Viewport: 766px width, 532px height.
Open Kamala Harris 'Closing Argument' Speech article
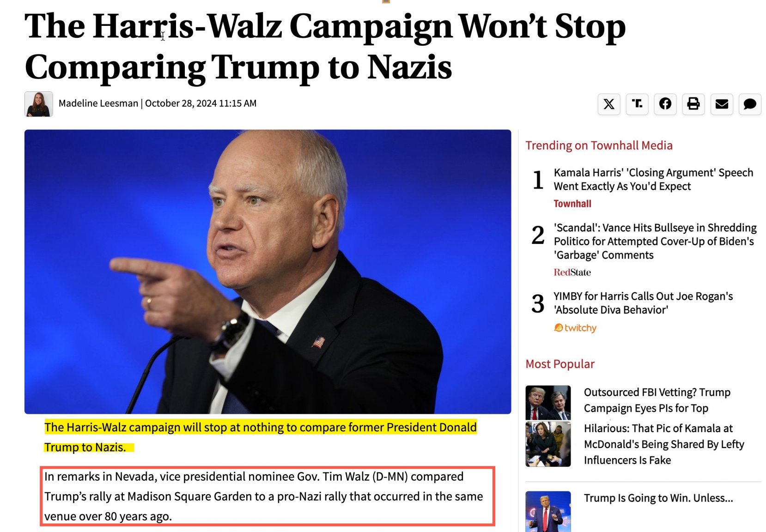(x=653, y=179)
